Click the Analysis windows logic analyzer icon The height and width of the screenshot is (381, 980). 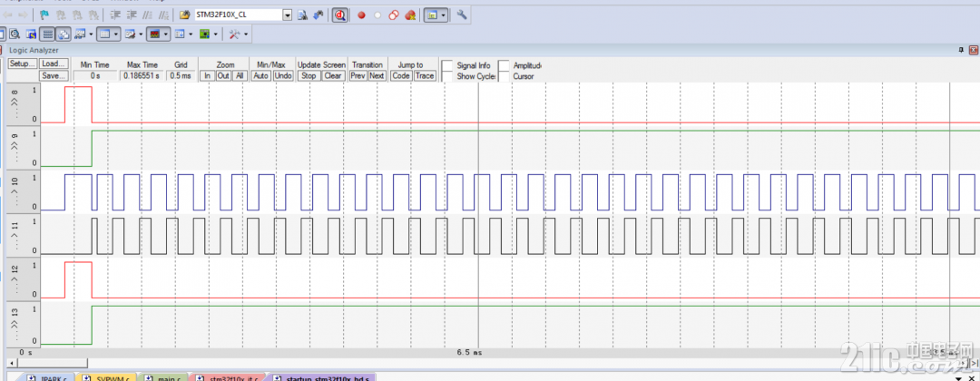pos(155,34)
